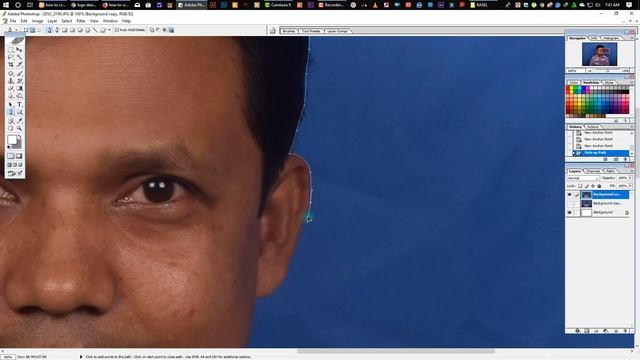Select the Gradient tool
This screenshot has width=640, height=360.
pos(20,88)
